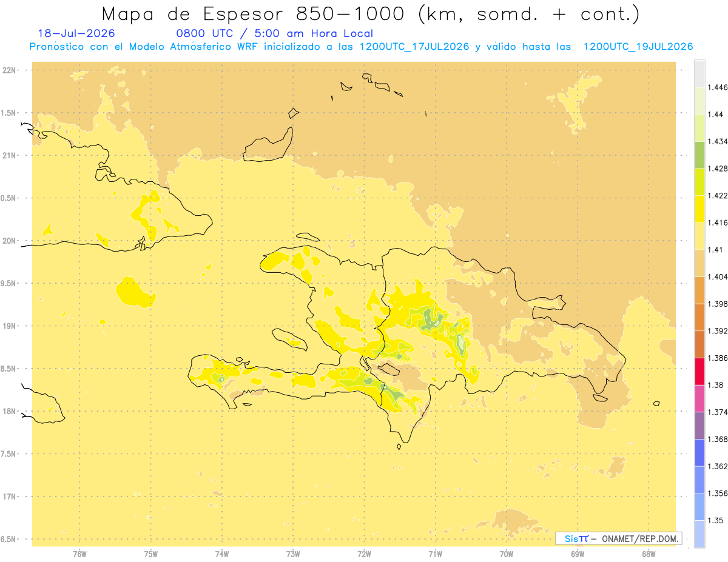Select the tan color bar segment above 1.404
728x562 pixels.
699,263
